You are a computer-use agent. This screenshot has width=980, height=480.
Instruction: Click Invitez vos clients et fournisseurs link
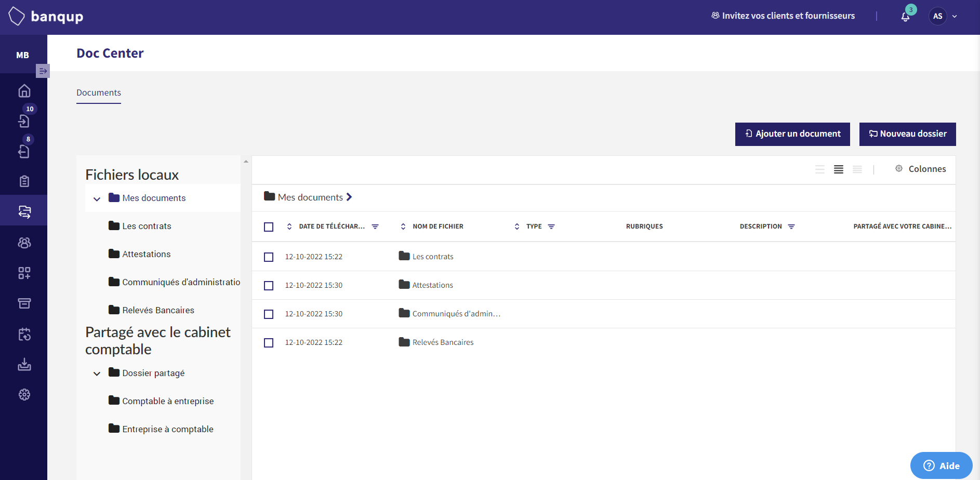[x=783, y=16]
